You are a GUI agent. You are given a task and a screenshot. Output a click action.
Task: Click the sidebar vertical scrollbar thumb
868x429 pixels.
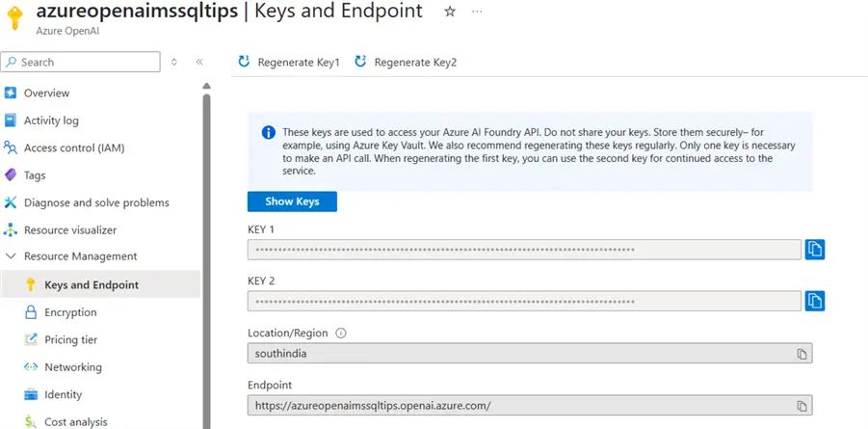(x=206, y=260)
